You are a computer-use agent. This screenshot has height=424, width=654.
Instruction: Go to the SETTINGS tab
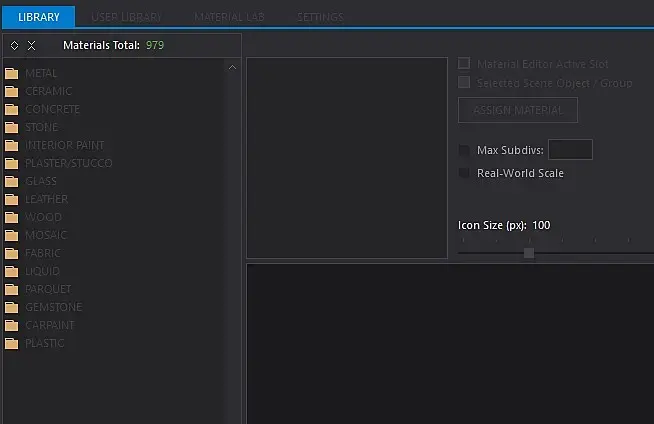[320, 17]
